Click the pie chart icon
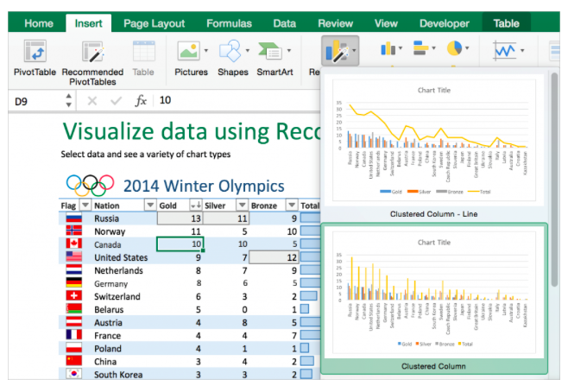The image size is (568, 392). click(454, 50)
